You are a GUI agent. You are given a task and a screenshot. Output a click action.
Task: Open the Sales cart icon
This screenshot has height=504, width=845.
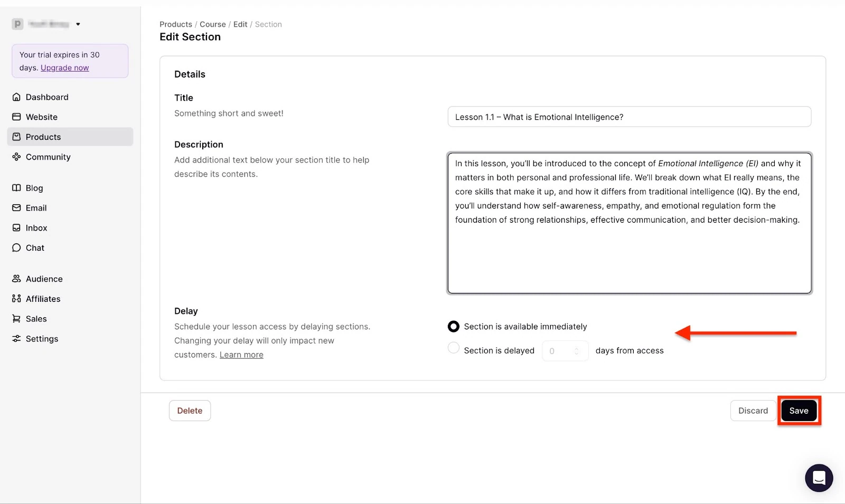click(x=16, y=319)
